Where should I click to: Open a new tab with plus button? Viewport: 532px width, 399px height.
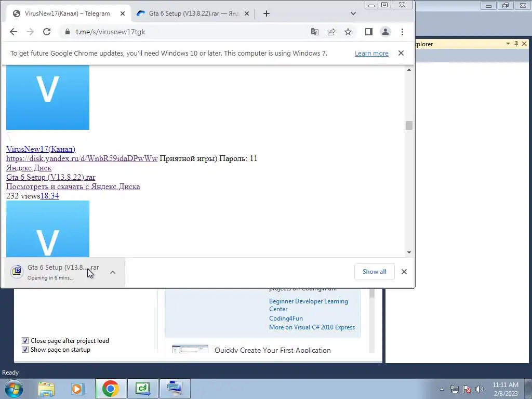pyautogui.click(x=267, y=14)
